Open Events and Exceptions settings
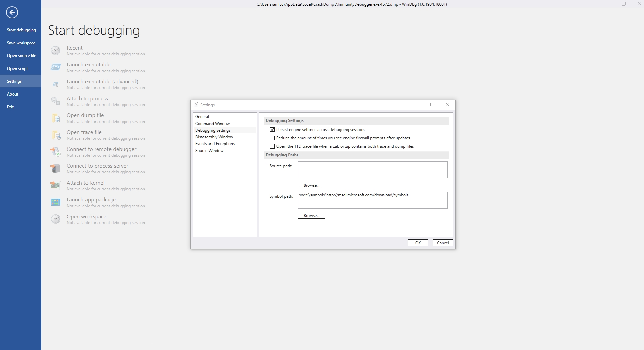The height and width of the screenshot is (350, 644). point(215,143)
